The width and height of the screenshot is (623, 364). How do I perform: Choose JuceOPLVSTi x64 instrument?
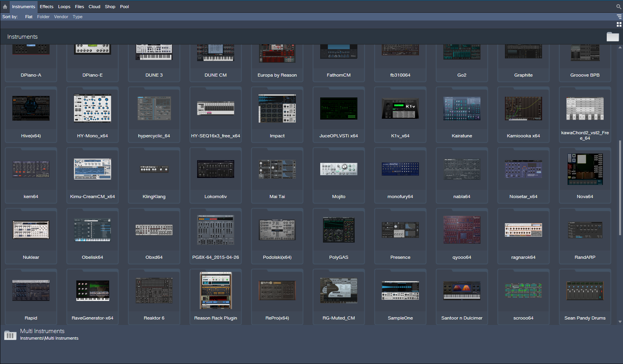tap(339, 115)
